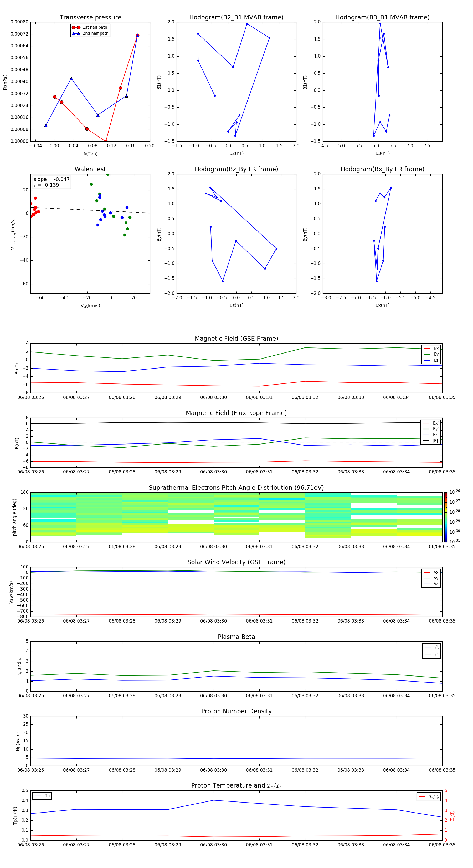This screenshot has height=868, width=473.
Task: Click the 'slope = -0.047' annotation
Action: click(52, 179)
